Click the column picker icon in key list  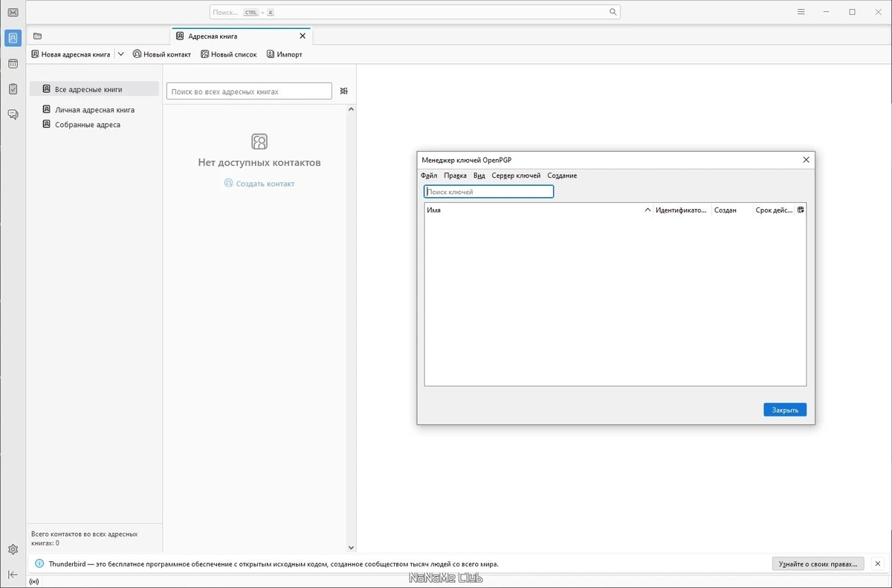point(801,210)
